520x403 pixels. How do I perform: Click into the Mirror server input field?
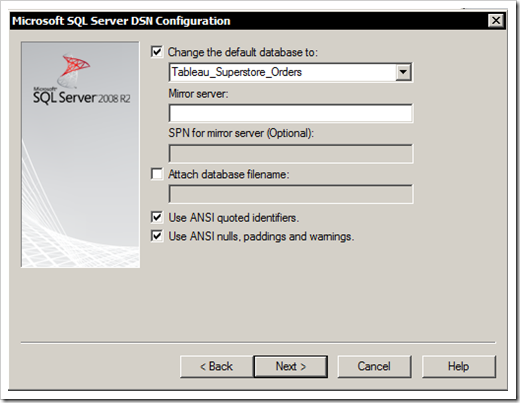tap(291, 113)
